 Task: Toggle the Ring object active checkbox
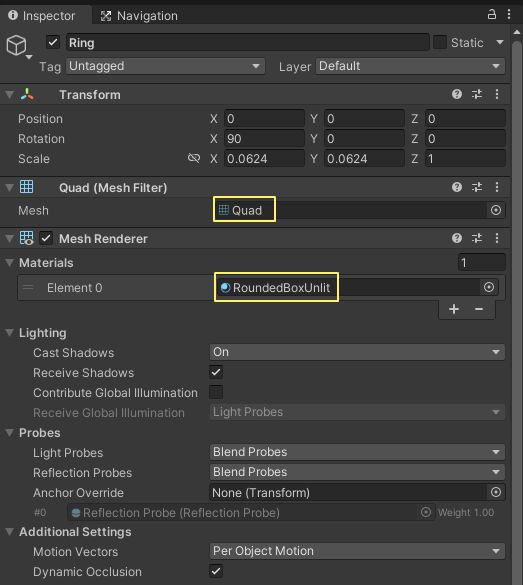pyautogui.click(x=53, y=42)
